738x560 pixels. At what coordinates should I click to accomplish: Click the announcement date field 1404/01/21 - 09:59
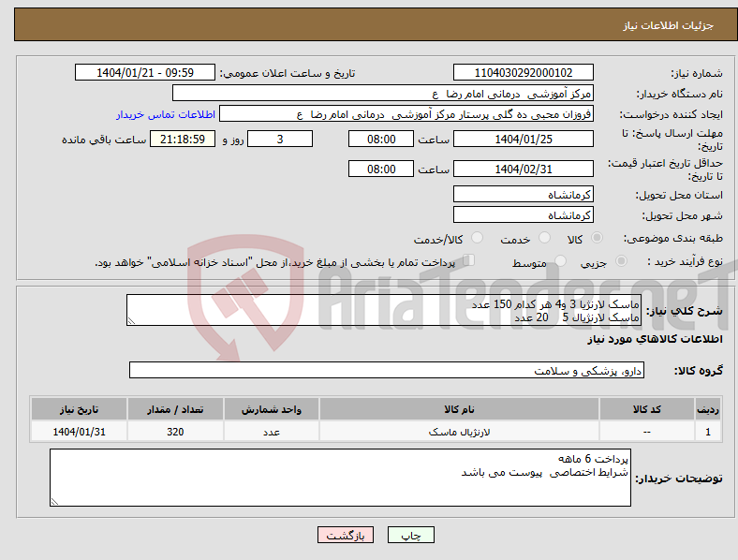tap(145, 72)
